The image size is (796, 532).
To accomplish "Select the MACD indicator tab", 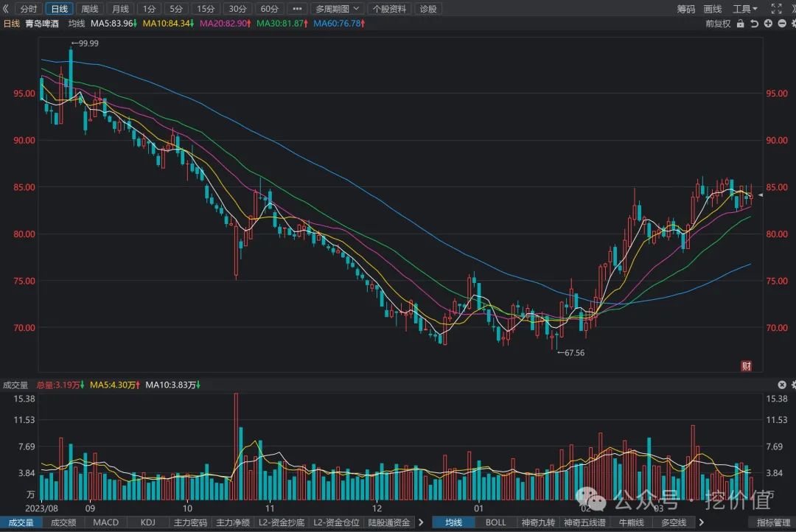I will pos(106,522).
